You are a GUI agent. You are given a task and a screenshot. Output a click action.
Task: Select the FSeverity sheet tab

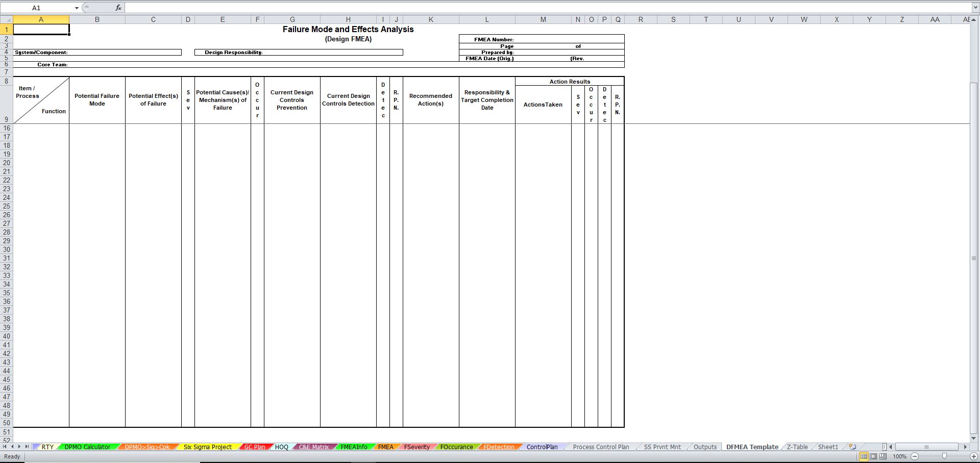(x=417, y=447)
